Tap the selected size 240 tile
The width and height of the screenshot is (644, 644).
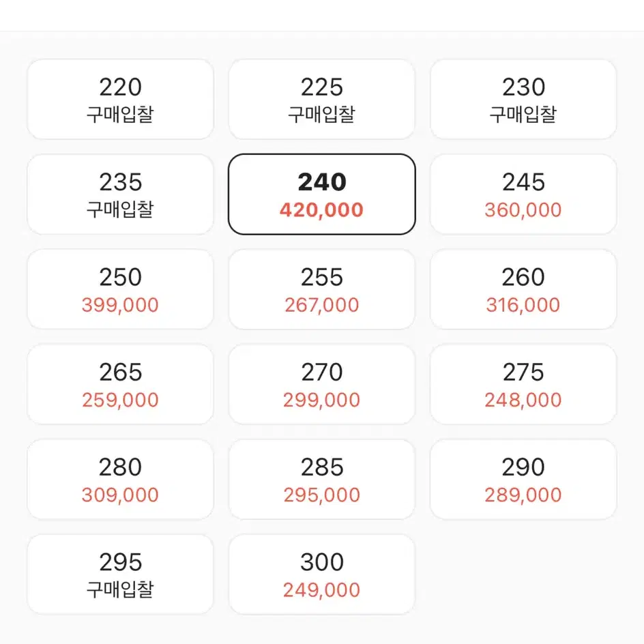click(321, 194)
